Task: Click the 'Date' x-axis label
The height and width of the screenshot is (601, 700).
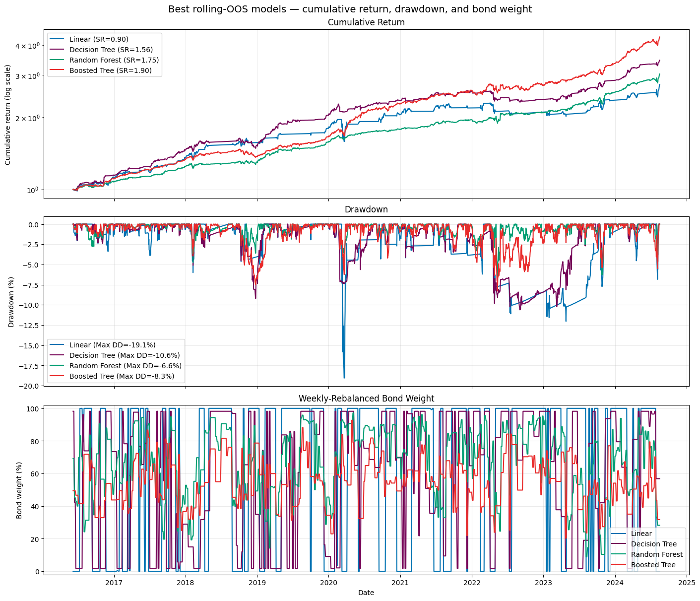Action: (x=366, y=593)
